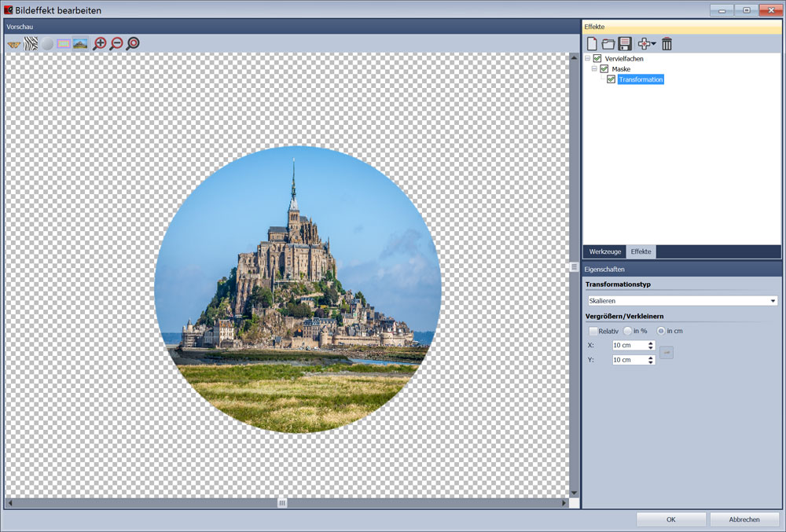Zoom out of the preview
Screen dimensions: 786x532
116,44
